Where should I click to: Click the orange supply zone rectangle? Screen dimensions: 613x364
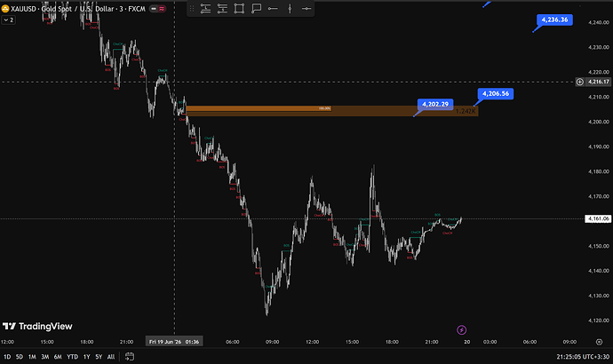coord(331,111)
